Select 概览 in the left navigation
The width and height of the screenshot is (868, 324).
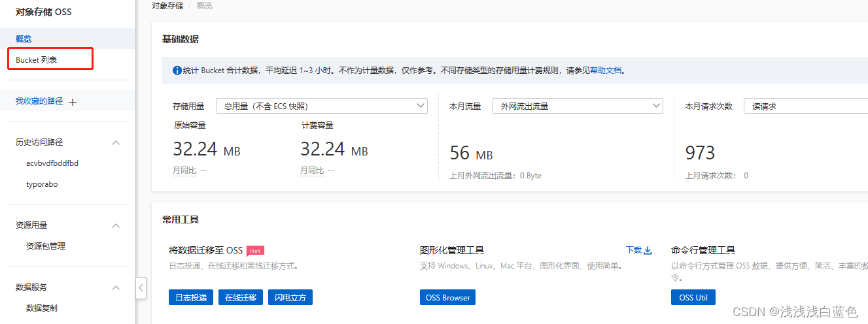coord(24,39)
